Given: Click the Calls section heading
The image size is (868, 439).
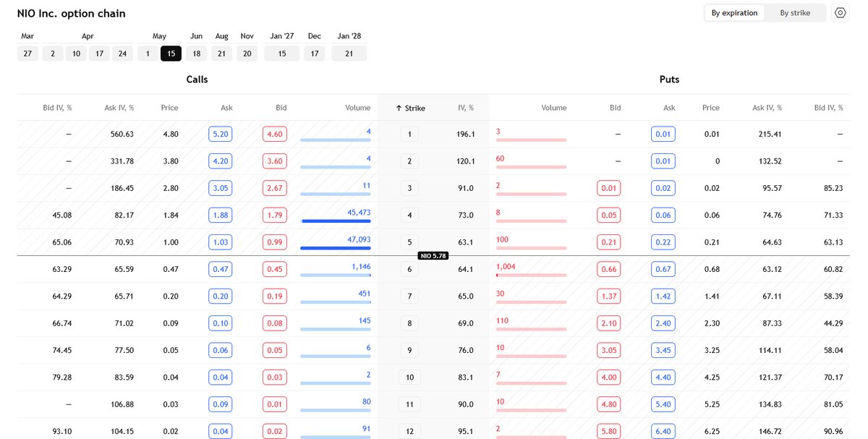Looking at the screenshot, I should pyautogui.click(x=197, y=80).
